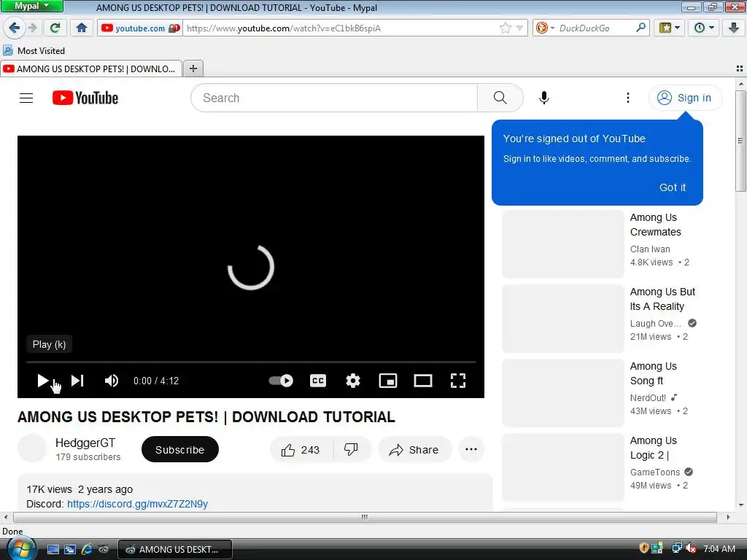Viewport: 747px width, 560px height.
Task: Go to the browser Home icon
Action: (82, 28)
